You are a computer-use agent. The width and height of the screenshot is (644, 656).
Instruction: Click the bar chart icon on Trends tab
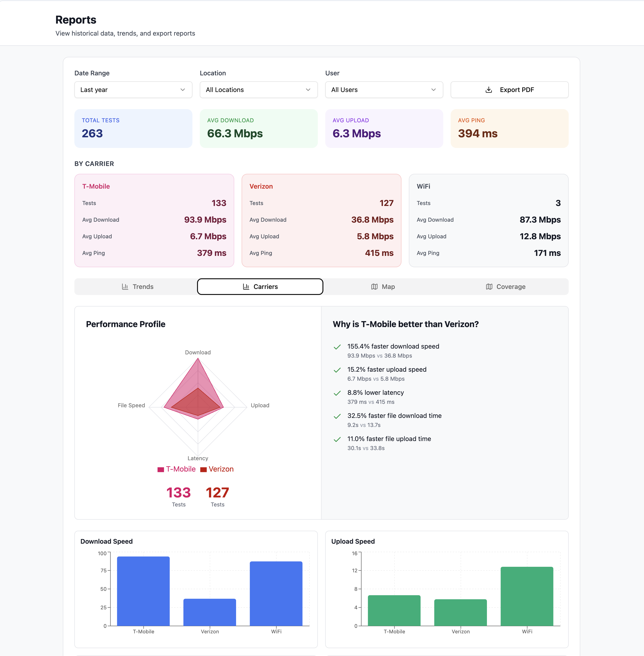tap(125, 286)
